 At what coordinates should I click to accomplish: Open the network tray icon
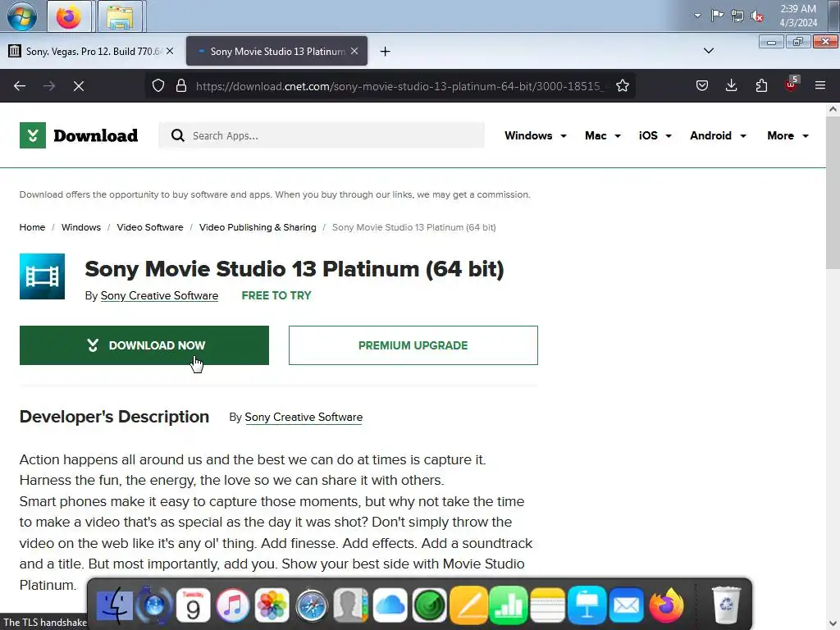[737, 16]
